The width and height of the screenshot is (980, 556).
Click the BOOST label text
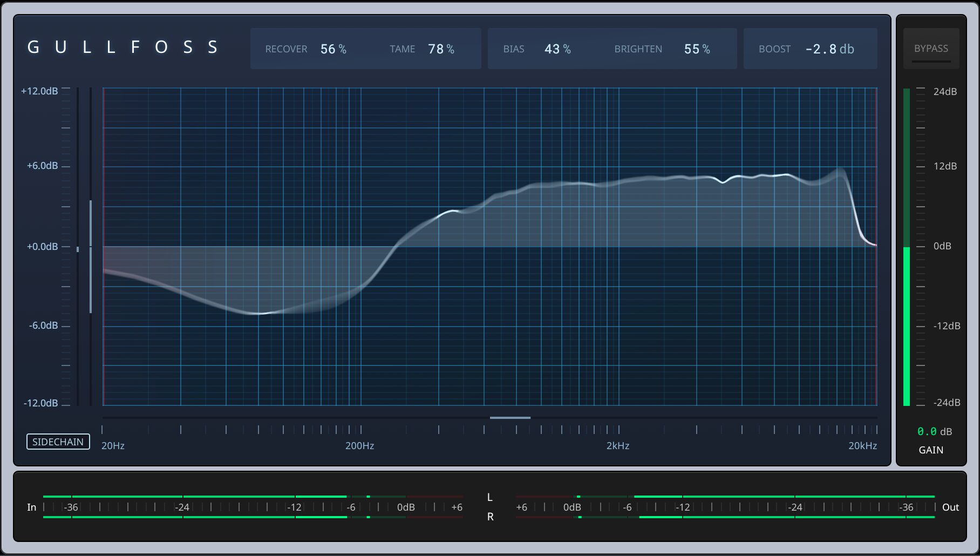[774, 49]
